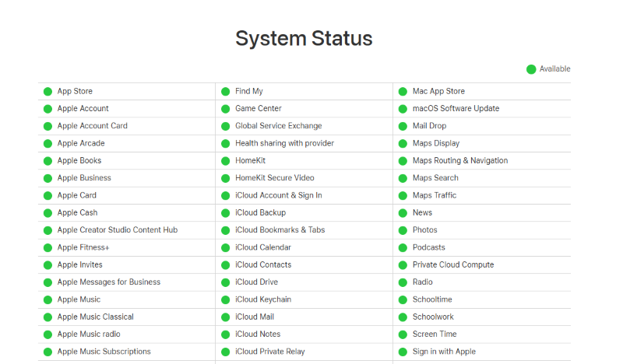Click the status dot for iCloud Backup
The image size is (623, 364).
point(225,213)
